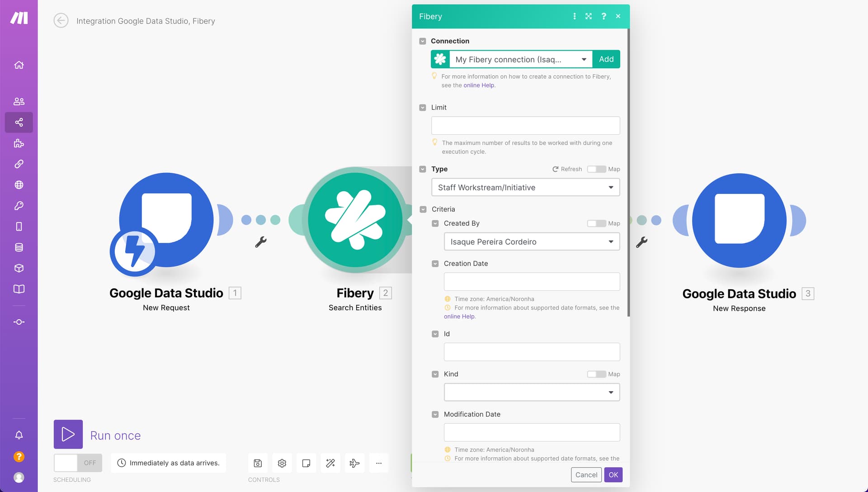Open the Scenarios share icon in sidebar
Screen dimensions: 868x492
(19, 122)
